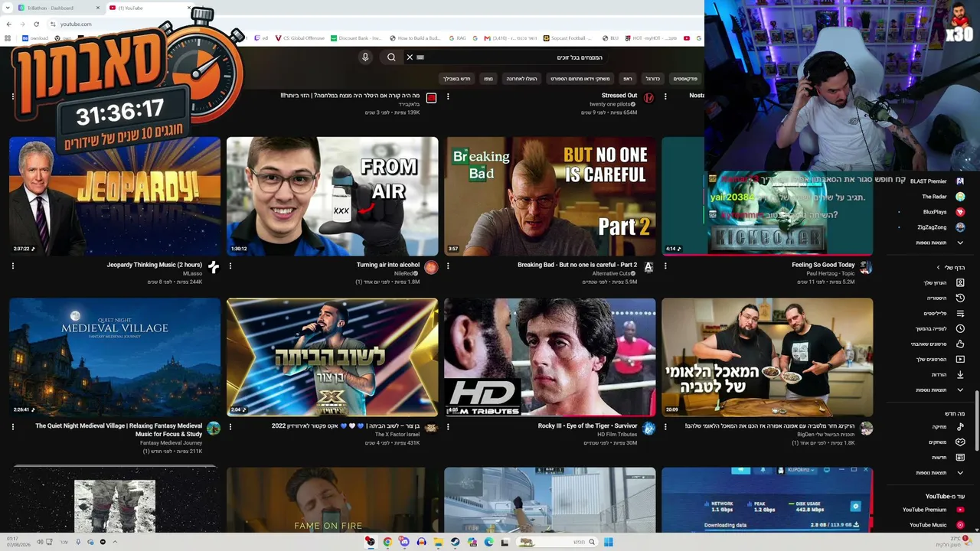Select the חדש בשבילך filter chip
Image resolution: width=980 pixels, height=551 pixels.
[457, 79]
